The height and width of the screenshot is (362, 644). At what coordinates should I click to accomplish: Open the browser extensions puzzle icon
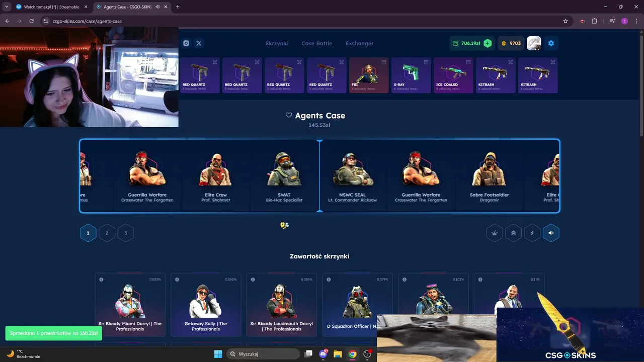point(595,21)
